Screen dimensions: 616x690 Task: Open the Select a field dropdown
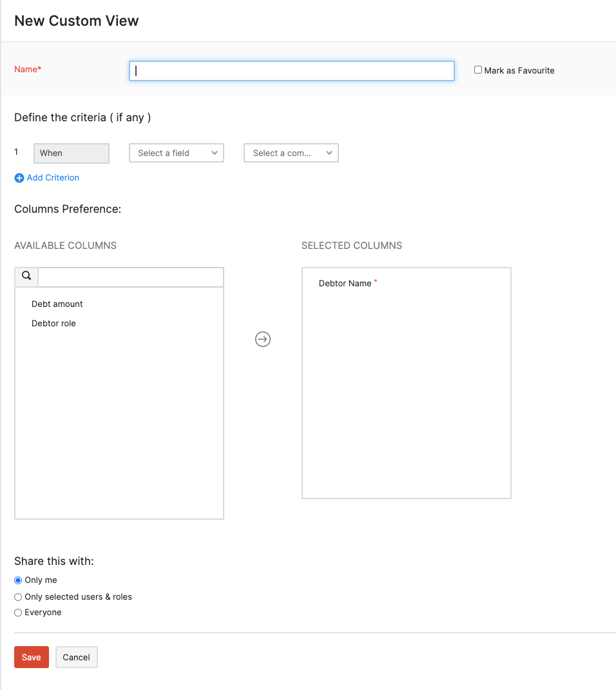click(177, 153)
